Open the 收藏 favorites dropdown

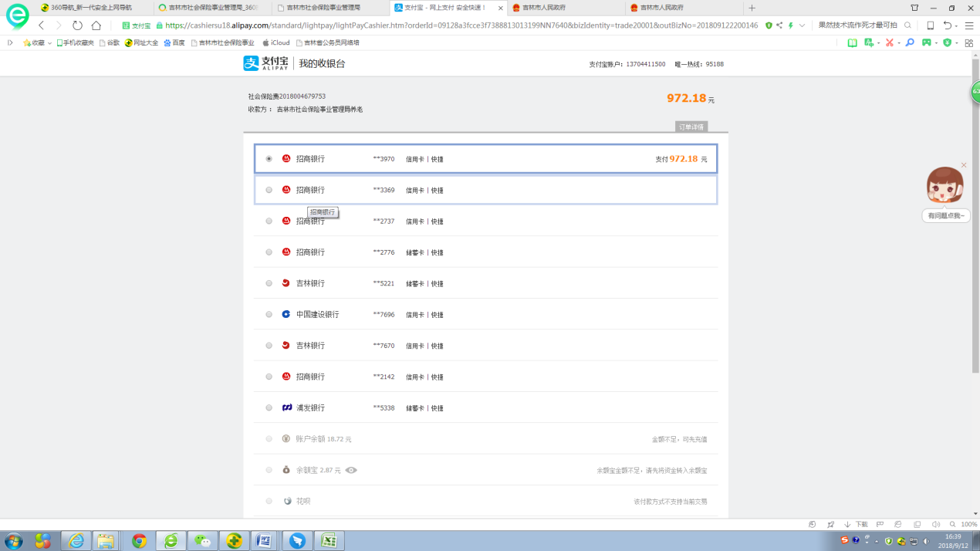pos(37,43)
